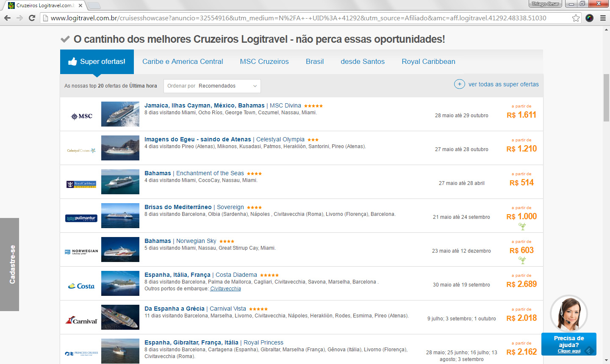Click cocktail icon under R$ 1.000 price
Image resolution: width=610 pixels, height=364 pixels.
[522, 226]
